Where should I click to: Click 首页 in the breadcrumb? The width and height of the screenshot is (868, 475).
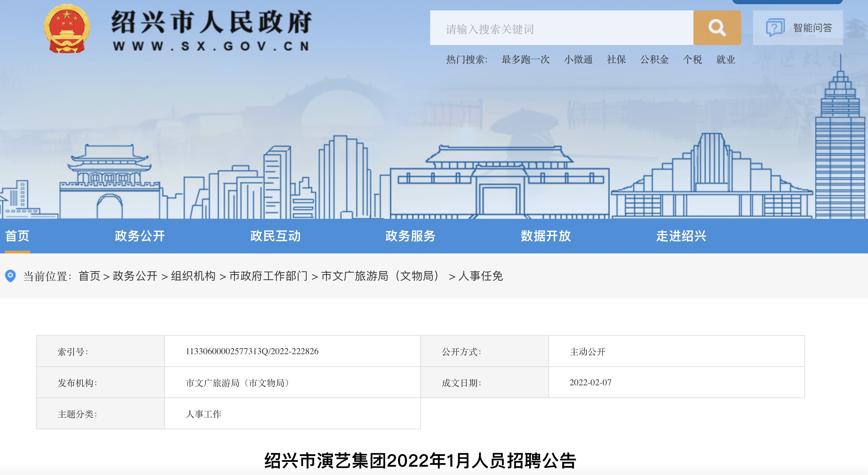(x=89, y=276)
